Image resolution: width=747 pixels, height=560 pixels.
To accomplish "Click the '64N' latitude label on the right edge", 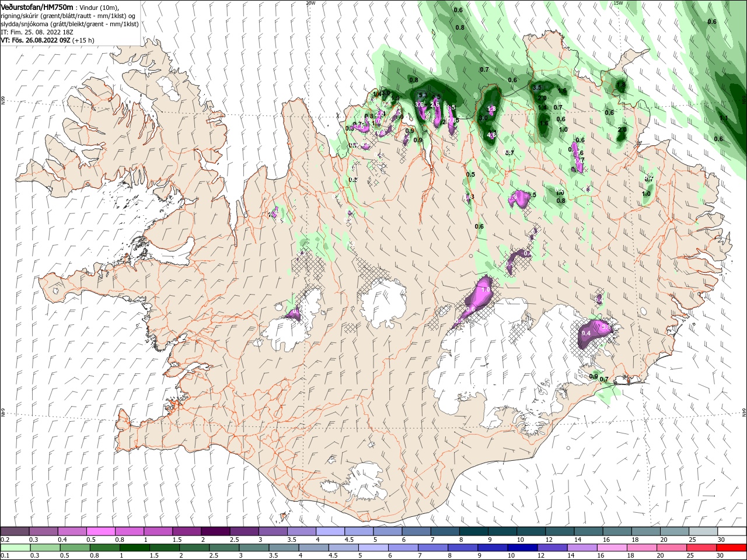I will tap(744, 412).
